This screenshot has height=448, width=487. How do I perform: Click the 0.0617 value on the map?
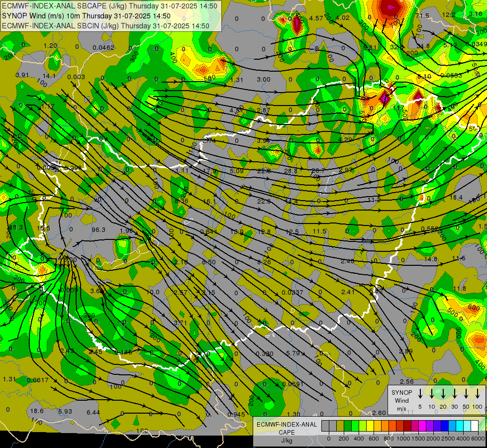pyautogui.click(x=38, y=380)
